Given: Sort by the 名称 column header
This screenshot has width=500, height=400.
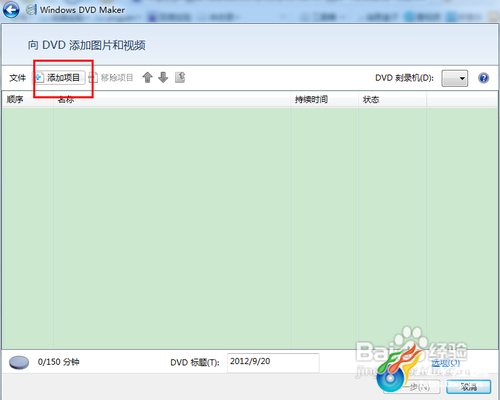Looking at the screenshot, I should (172, 99).
